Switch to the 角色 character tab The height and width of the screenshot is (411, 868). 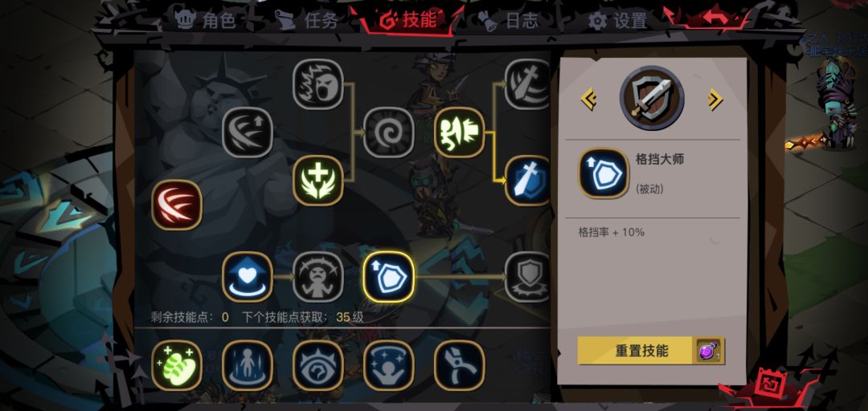(x=206, y=20)
